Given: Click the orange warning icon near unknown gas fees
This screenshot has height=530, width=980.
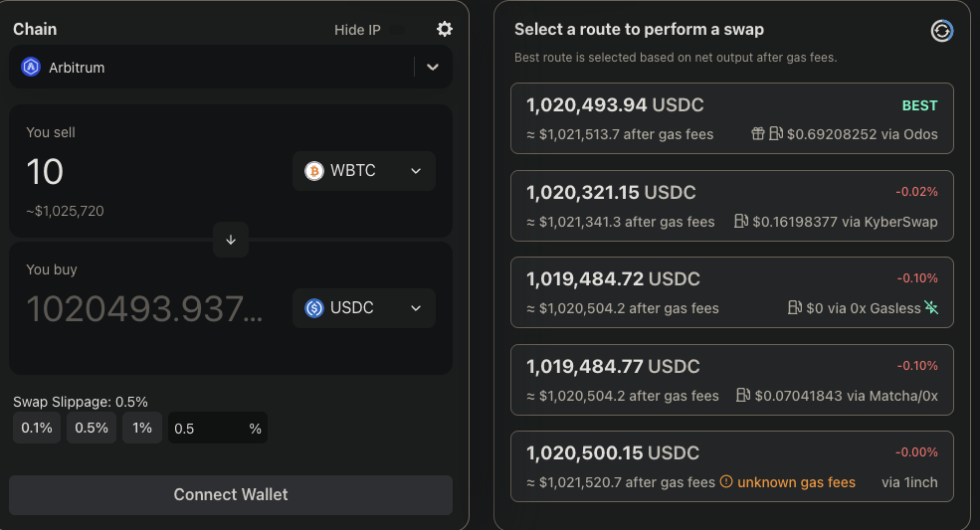Looking at the screenshot, I should coord(725,481).
